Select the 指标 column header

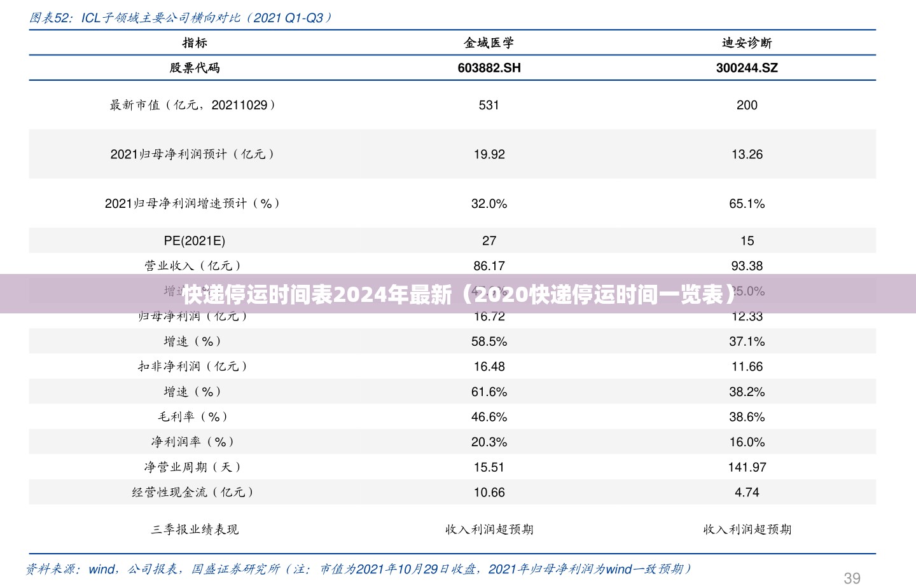point(195,43)
